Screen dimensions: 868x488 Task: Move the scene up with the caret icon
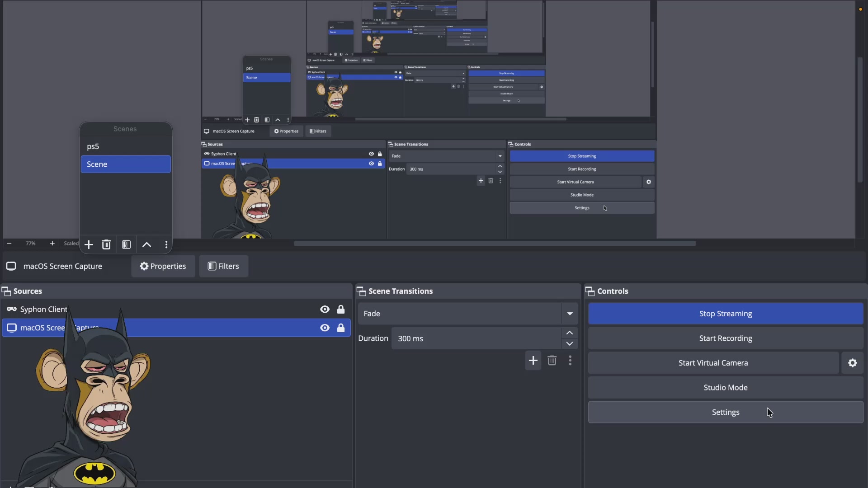[146, 244]
